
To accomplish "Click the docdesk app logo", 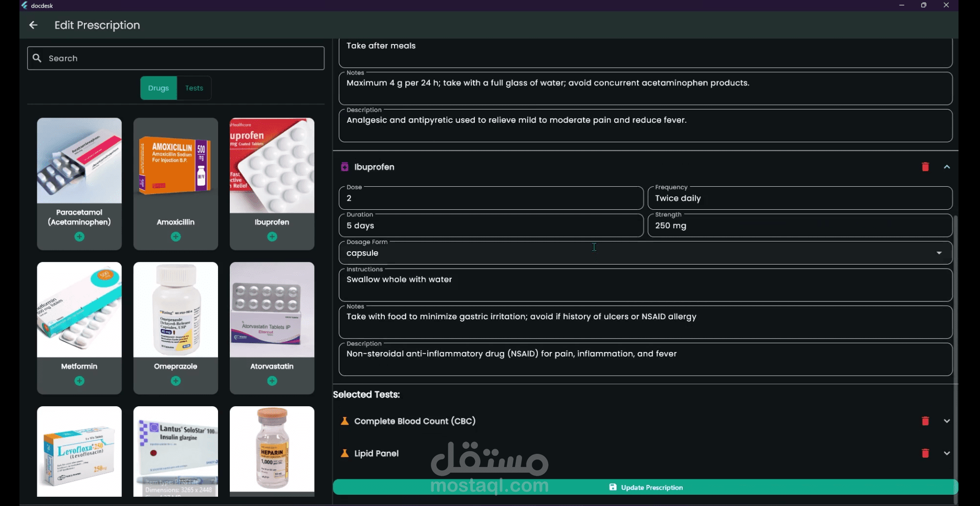I will [25, 6].
